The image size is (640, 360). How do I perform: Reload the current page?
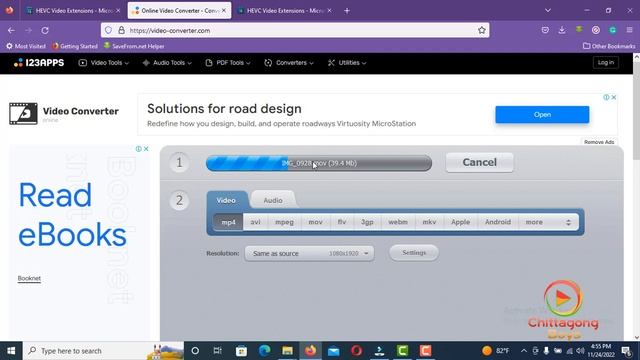coord(45,30)
